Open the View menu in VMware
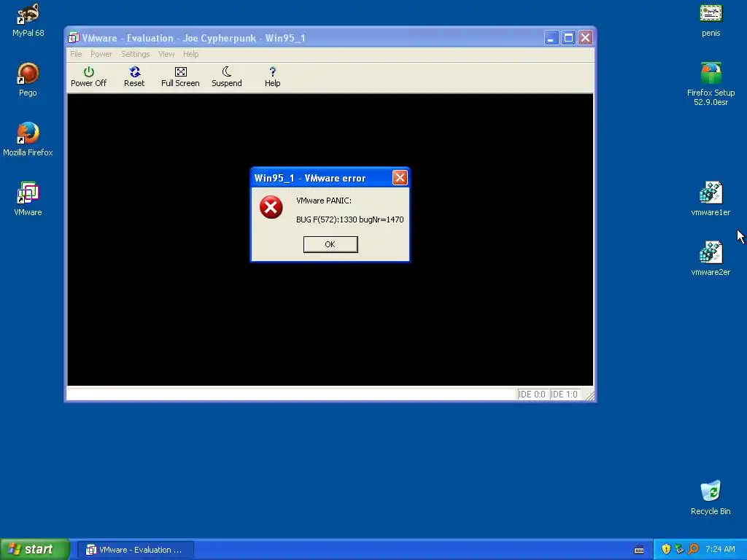This screenshot has width=747, height=560. [x=166, y=54]
